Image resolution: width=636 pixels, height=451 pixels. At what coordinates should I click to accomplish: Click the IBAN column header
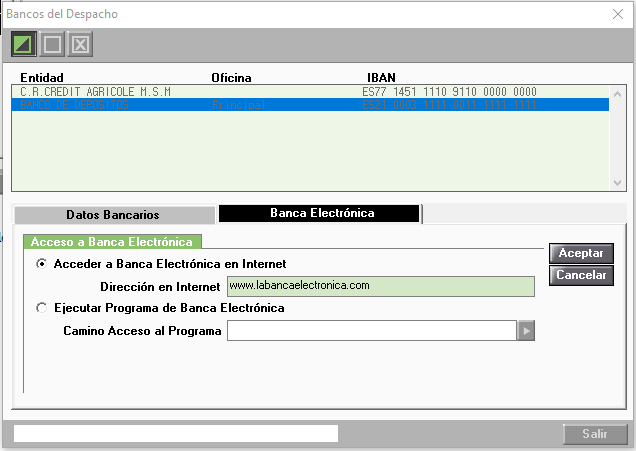click(x=381, y=77)
